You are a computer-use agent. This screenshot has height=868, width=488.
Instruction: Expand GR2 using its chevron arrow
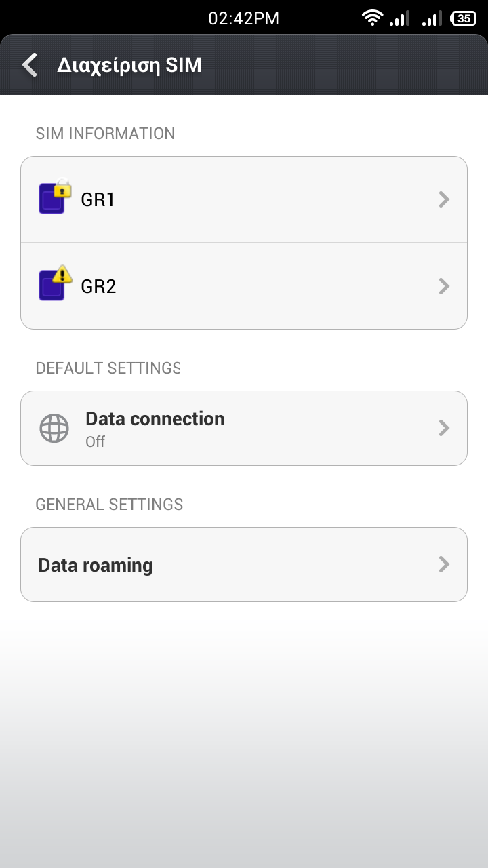coord(444,286)
